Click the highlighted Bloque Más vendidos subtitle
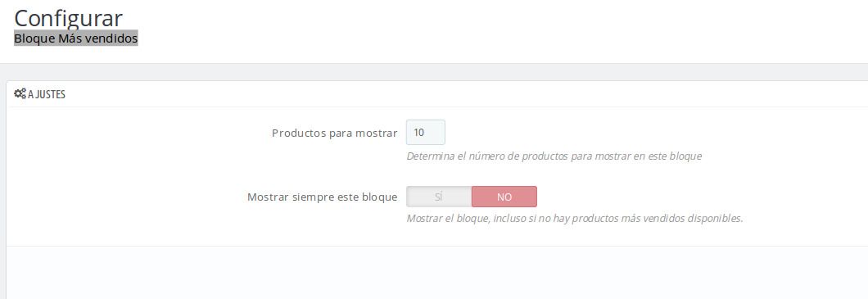The width and height of the screenshot is (868, 299). (76, 39)
